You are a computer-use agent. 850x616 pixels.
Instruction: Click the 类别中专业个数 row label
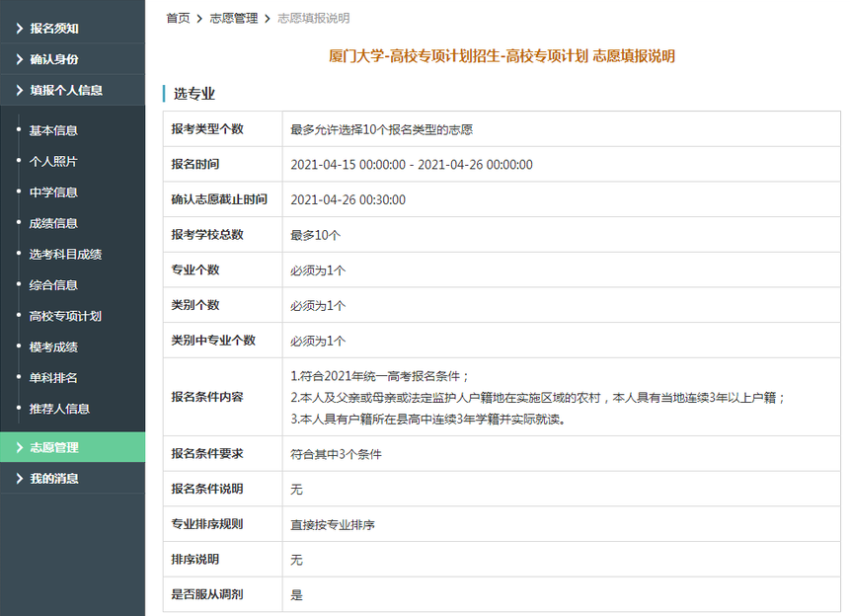[x=213, y=341]
